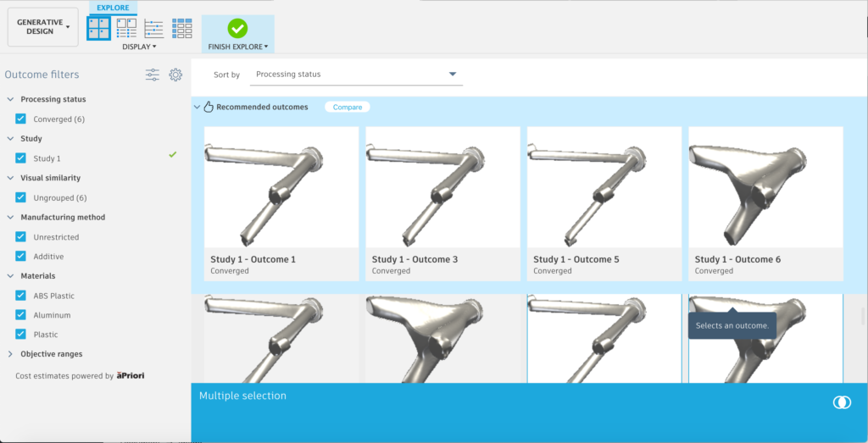
Task: Select the Study 1 - Outcome 6 thumbnail
Action: [765, 203]
